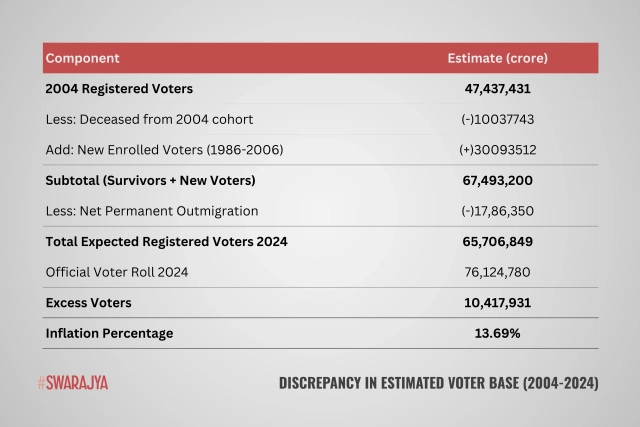Click Add: New Enrolled Voters (1986-2006)
This screenshot has width=640, height=427.
pyautogui.click(x=165, y=149)
